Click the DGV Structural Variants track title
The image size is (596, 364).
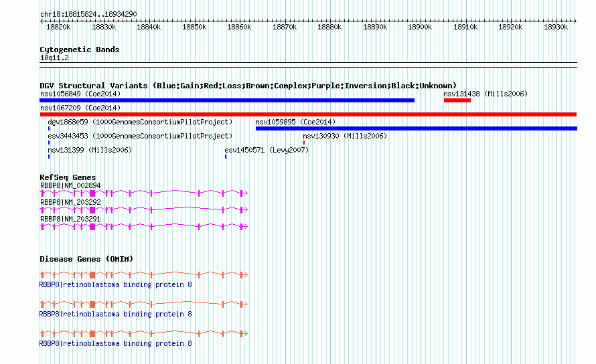tap(248, 86)
